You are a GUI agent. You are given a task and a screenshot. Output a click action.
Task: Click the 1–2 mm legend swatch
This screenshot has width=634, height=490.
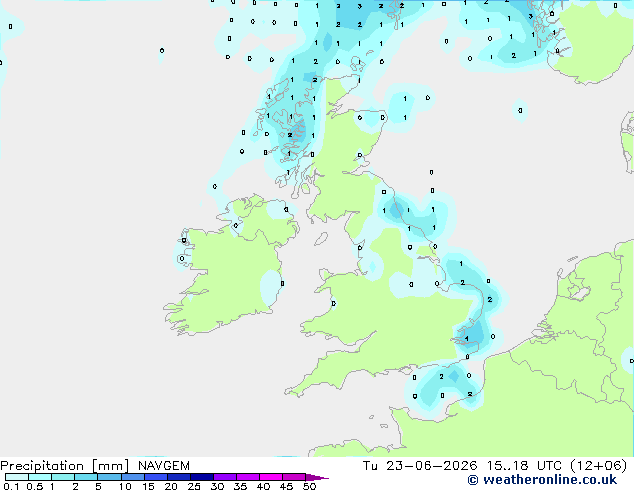coord(63,477)
